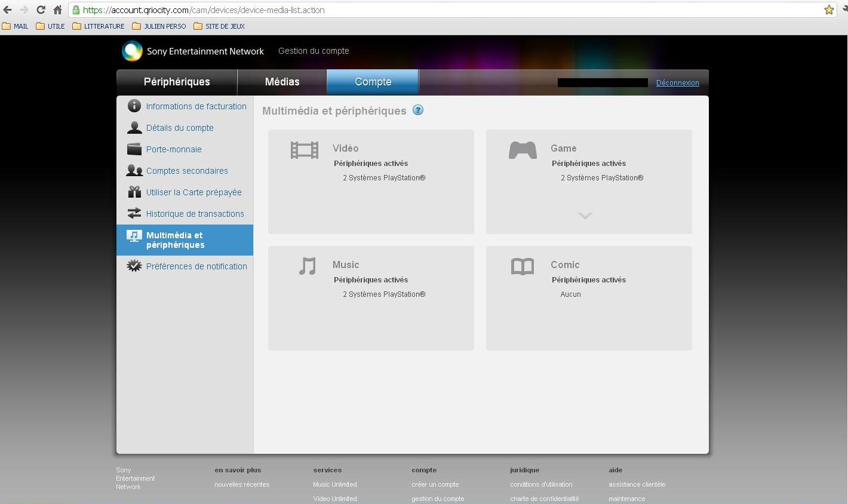Click footer link créer un compte

pos(435,484)
